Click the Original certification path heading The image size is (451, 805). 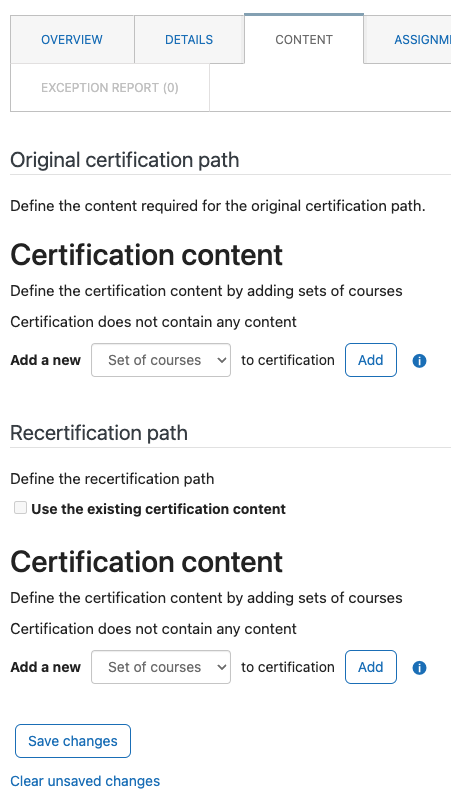(x=125, y=160)
